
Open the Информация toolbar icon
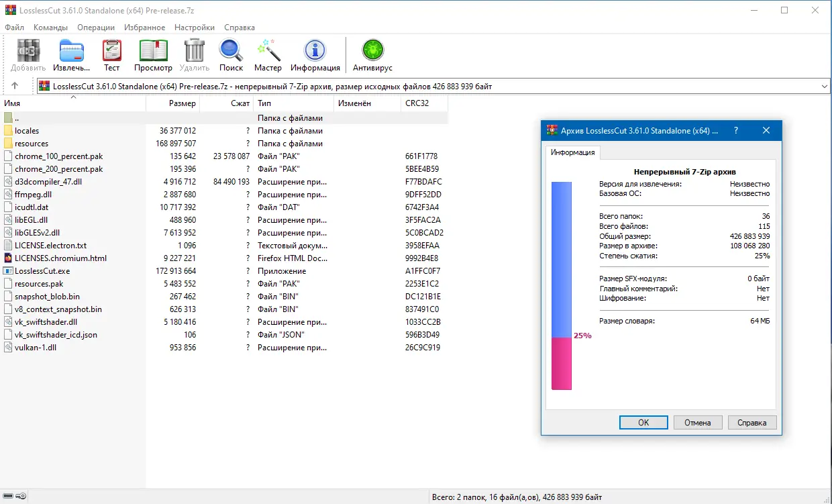tap(315, 51)
